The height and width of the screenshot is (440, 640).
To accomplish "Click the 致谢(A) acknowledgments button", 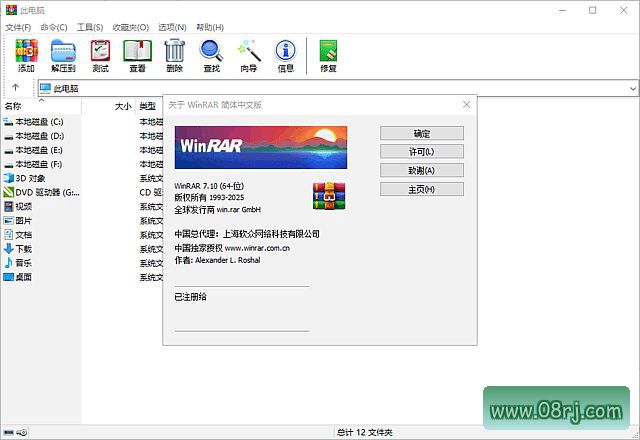I will [422, 171].
